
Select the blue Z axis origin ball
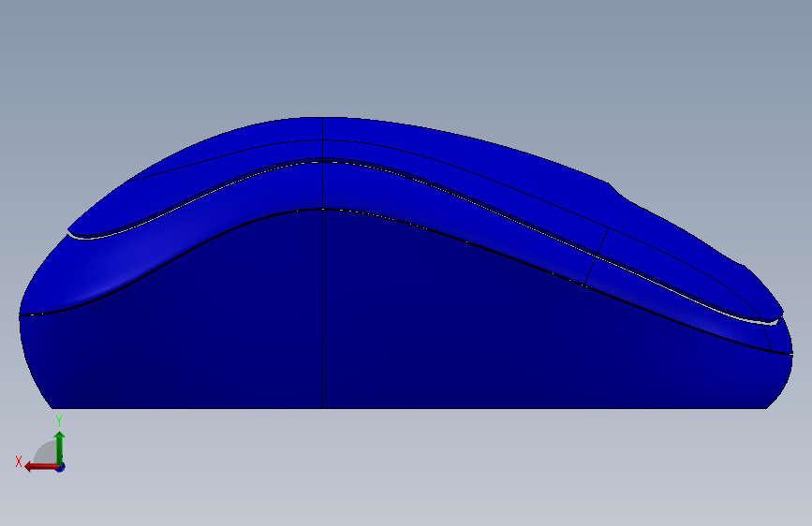click(x=61, y=467)
